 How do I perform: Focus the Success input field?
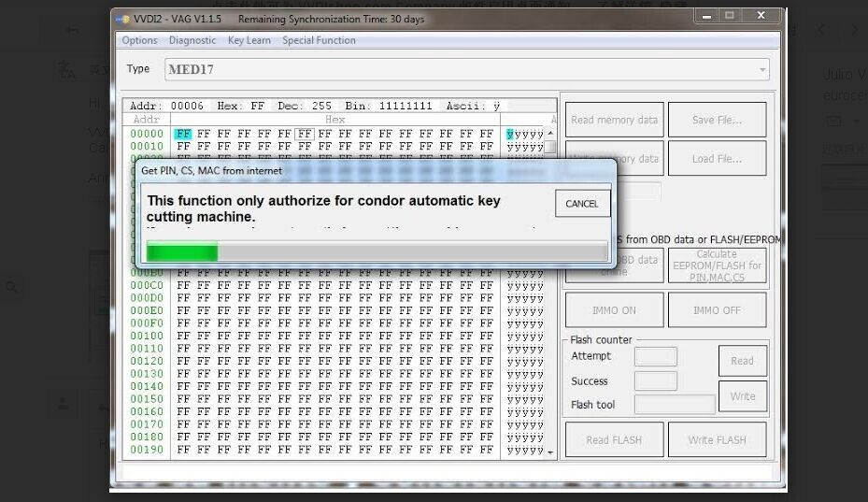pyautogui.click(x=655, y=381)
